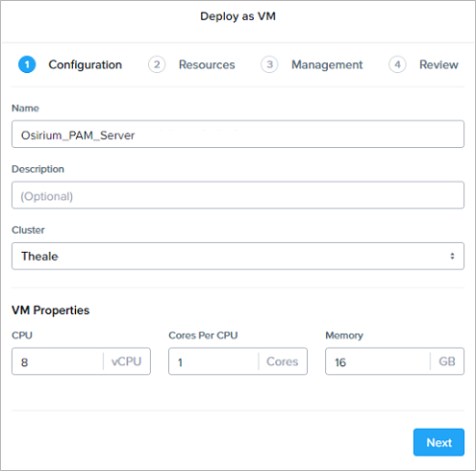Jump to the Review step
476x471 pixels.
438,64
